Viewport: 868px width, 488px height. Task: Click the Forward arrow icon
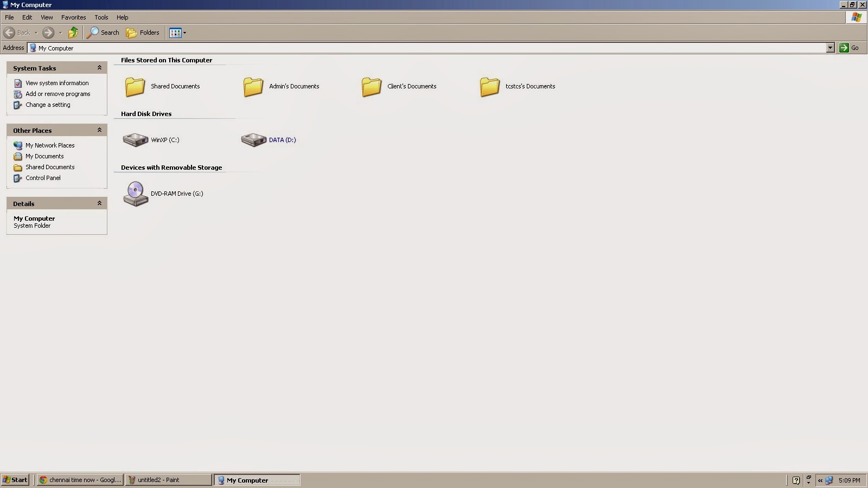(48, 33)
